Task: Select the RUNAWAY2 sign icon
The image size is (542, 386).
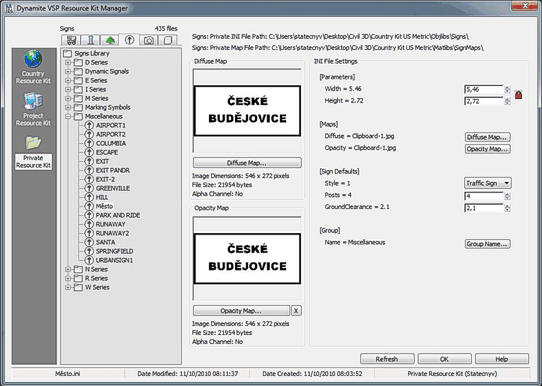Action: (x=89, y=233)
